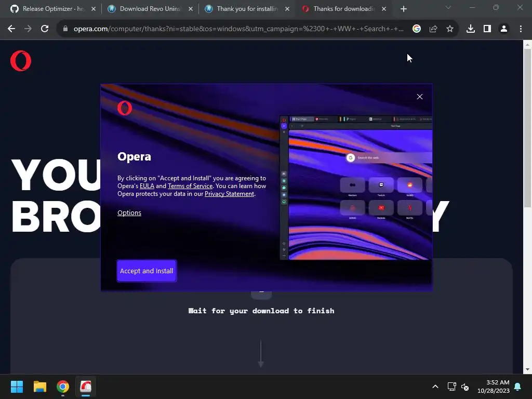
Task: Click the Google icon in address bar
Action: (417, 29)
